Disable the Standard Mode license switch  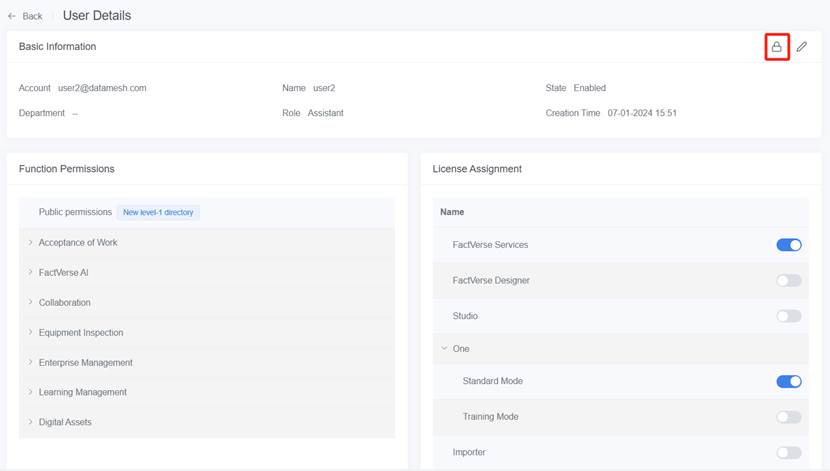click(x=788, y=381)
